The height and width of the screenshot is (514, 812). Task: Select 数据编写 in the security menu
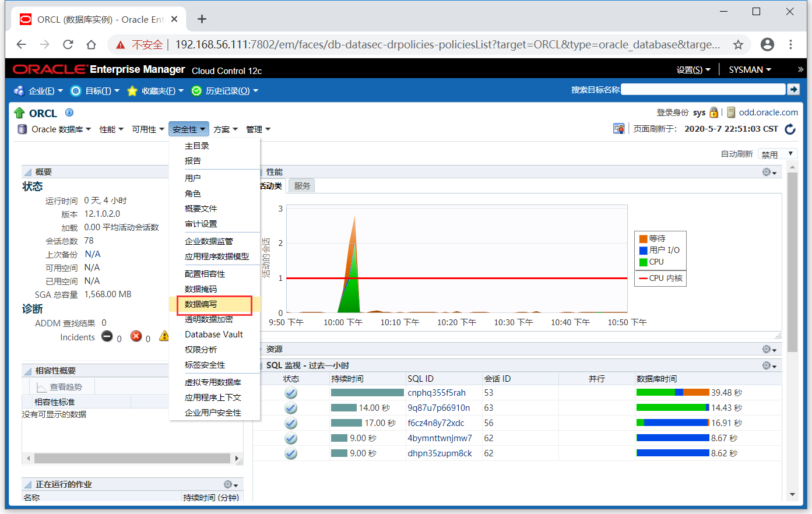tap(214, 304)
